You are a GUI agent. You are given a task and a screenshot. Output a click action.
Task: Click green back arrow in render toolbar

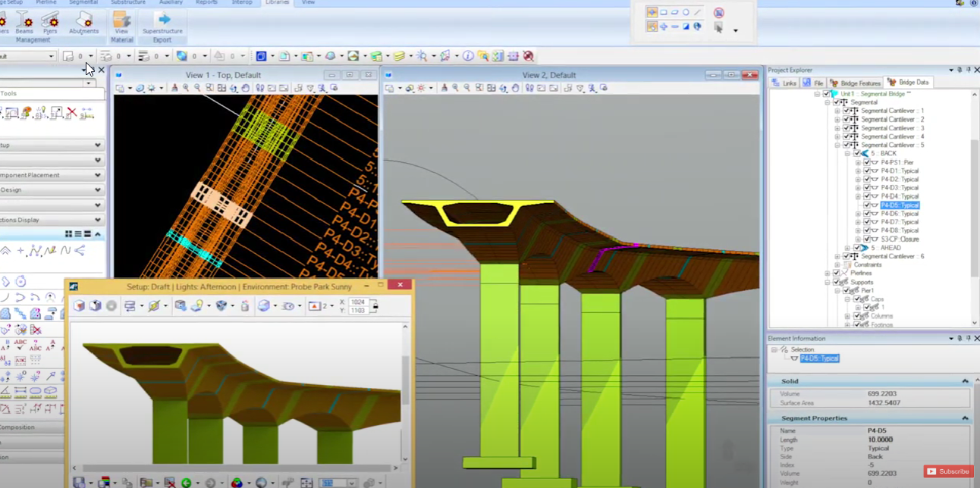[186, 483]
